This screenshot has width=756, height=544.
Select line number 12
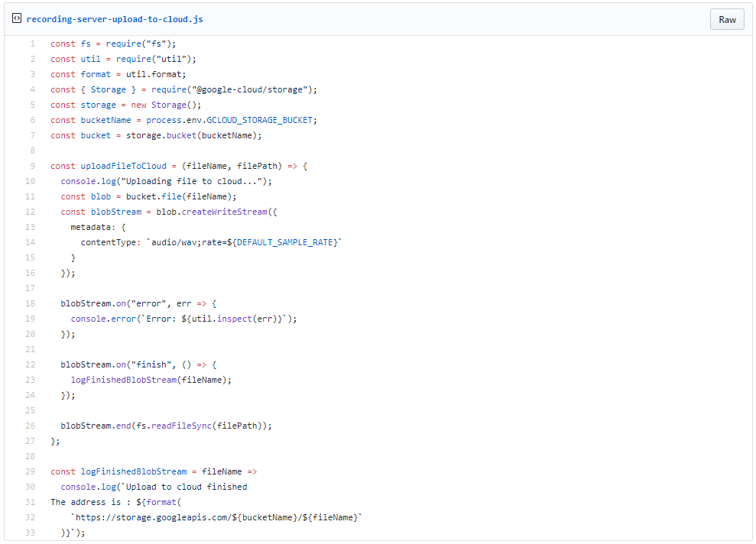click(31, 212)
